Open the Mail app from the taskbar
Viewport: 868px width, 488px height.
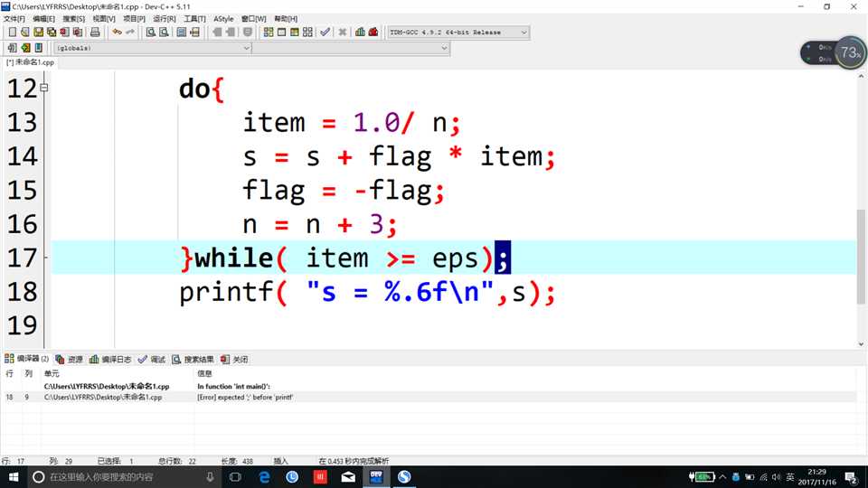pos(348,477)
